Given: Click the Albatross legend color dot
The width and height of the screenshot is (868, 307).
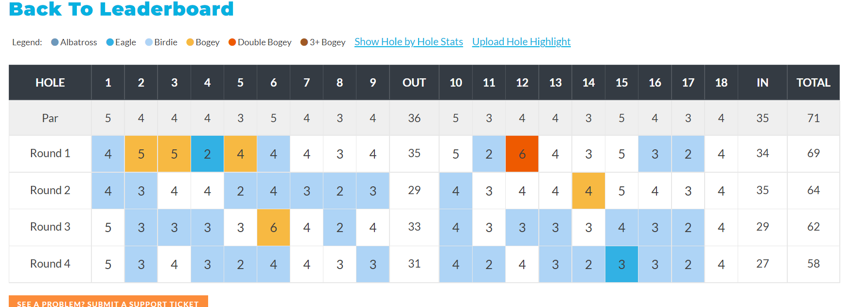Looking at the screenshot, I should click(x=55, y=42).
